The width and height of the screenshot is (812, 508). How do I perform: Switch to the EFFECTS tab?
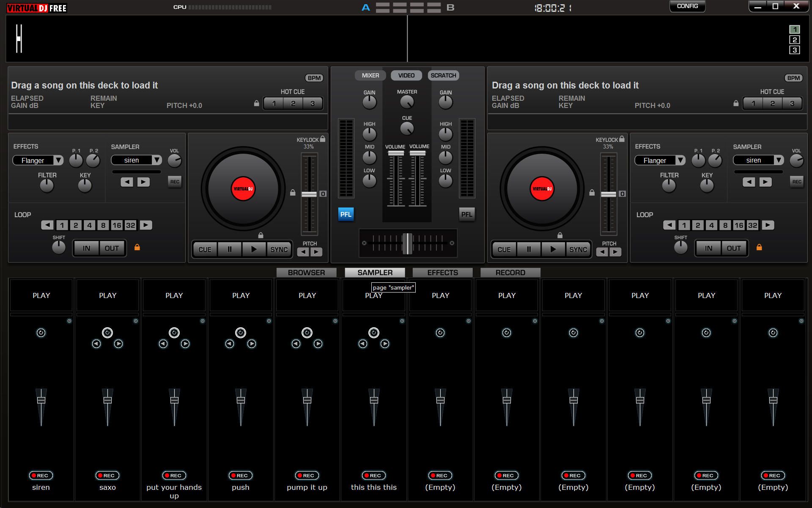[442, 273]
